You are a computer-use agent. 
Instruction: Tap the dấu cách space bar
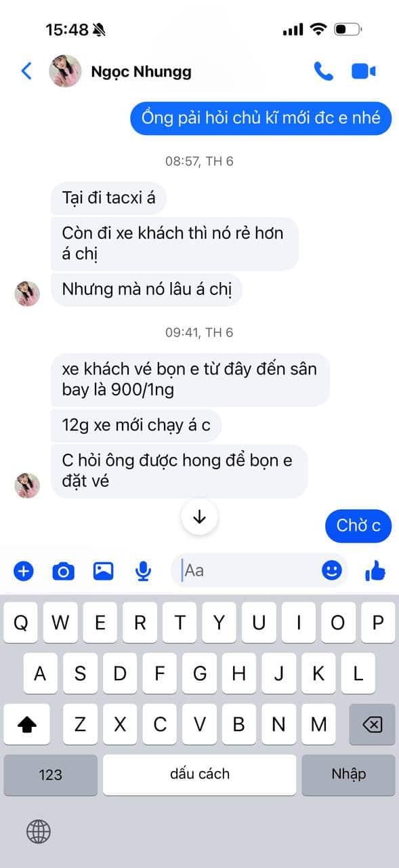point(200,774)
